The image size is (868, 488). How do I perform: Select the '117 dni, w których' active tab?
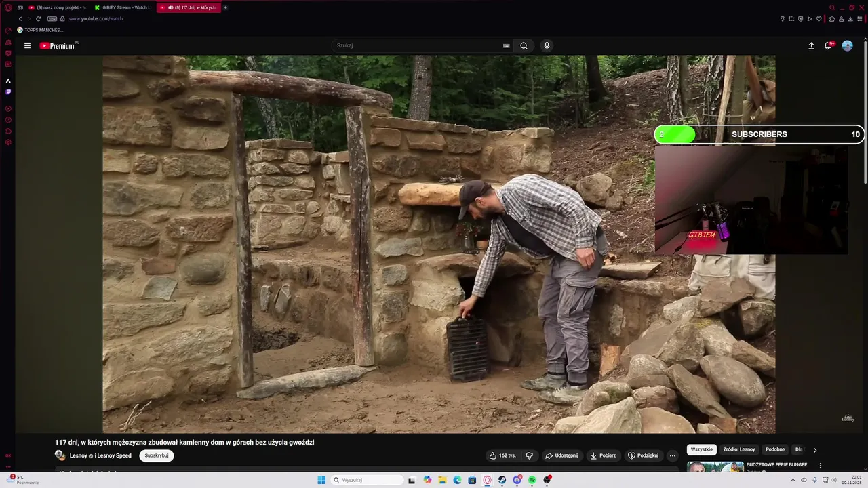click(x=189, y=7)
